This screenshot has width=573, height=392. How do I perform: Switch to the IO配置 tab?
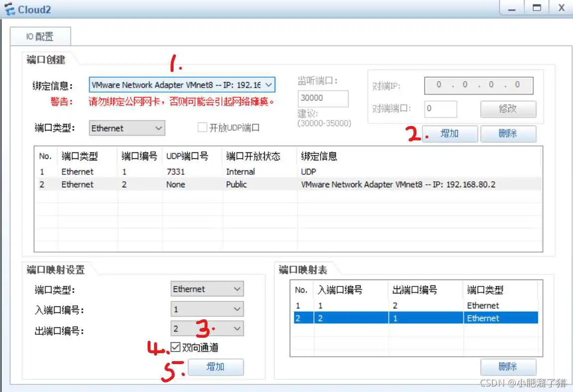coord(40,36)
